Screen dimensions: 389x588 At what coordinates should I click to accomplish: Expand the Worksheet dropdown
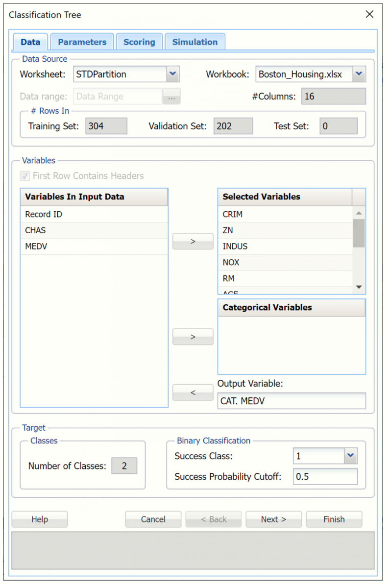click(x=172, y=74)
